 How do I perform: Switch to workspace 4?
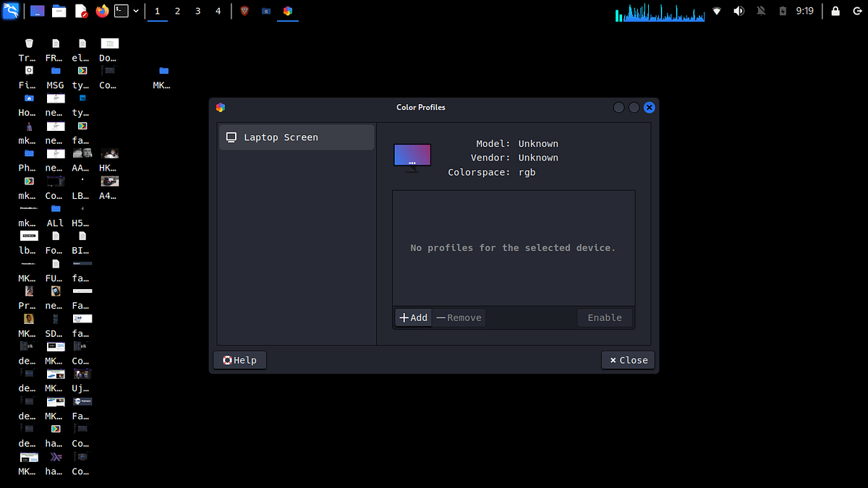218,11
